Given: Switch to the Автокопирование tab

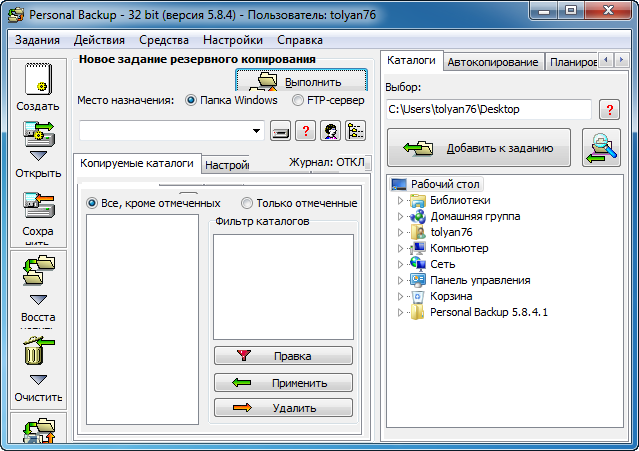Looking at the screenshot, I should point(494,62).
